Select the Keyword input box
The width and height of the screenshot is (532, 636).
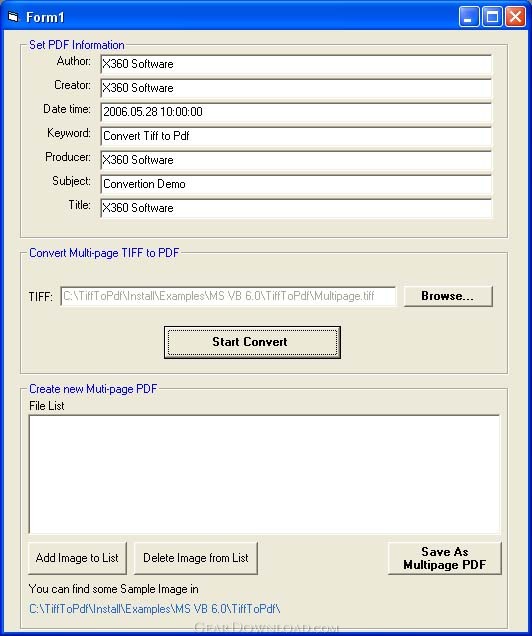pyautogui.click(x=296, y=136)
